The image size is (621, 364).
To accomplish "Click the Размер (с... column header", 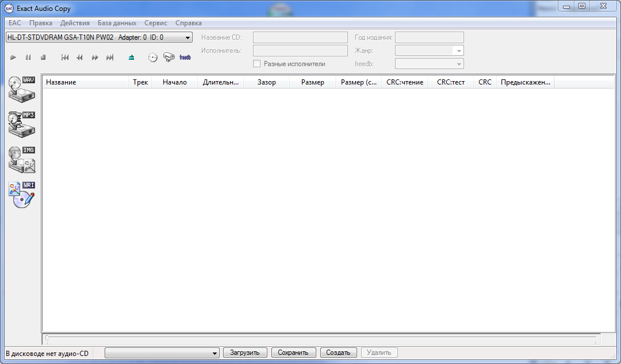I will [x=358, y=82].
